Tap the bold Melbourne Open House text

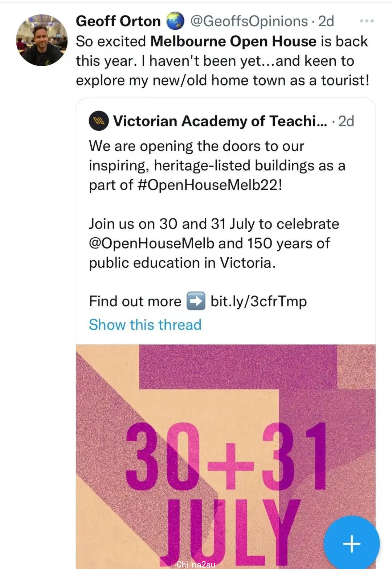(x=233, y=41)
